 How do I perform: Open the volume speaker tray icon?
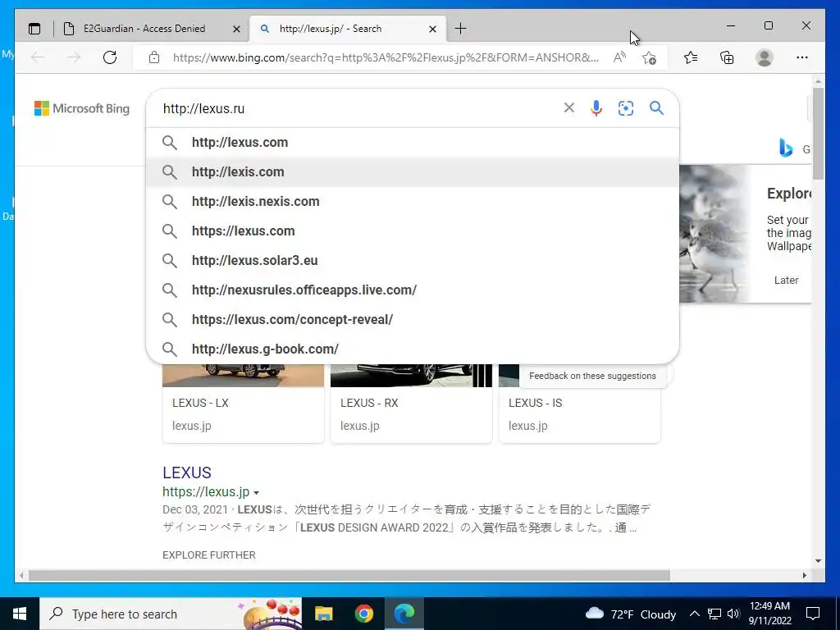coord(733,614)
